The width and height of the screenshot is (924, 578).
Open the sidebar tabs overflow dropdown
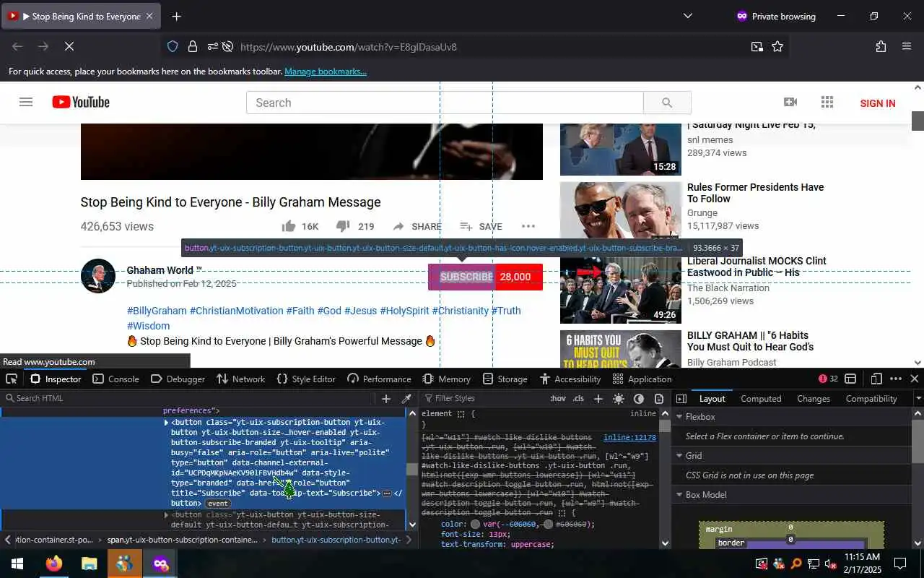tap(918, 399)
